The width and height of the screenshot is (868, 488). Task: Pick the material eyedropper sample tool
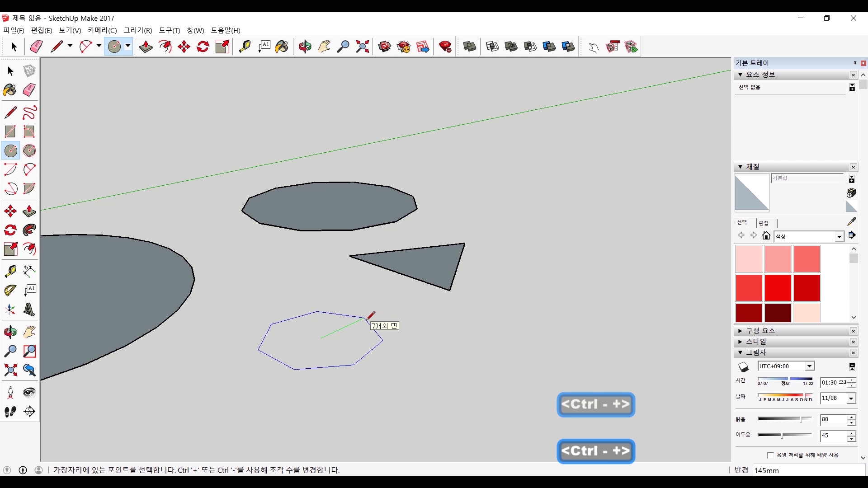[x=851, y=221]
